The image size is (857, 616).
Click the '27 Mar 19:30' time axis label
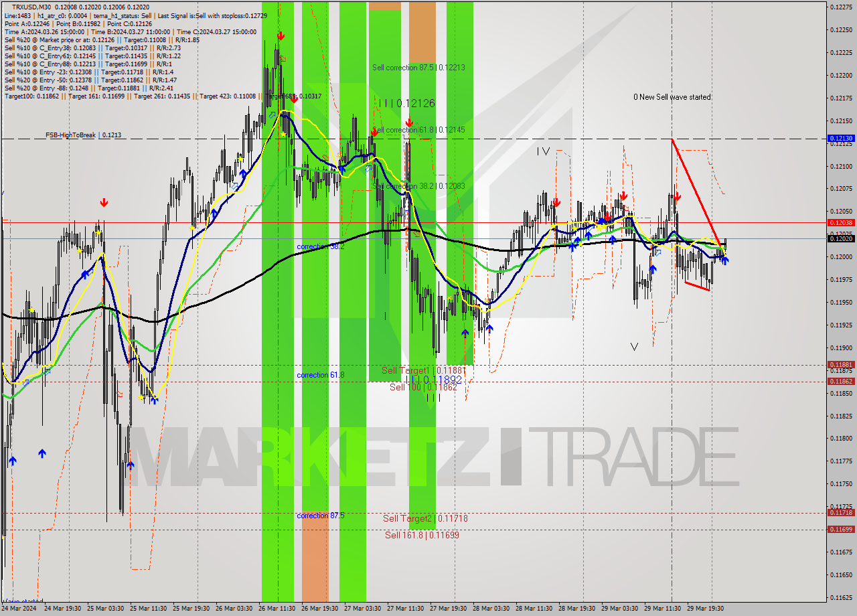(x=449, y=609)
